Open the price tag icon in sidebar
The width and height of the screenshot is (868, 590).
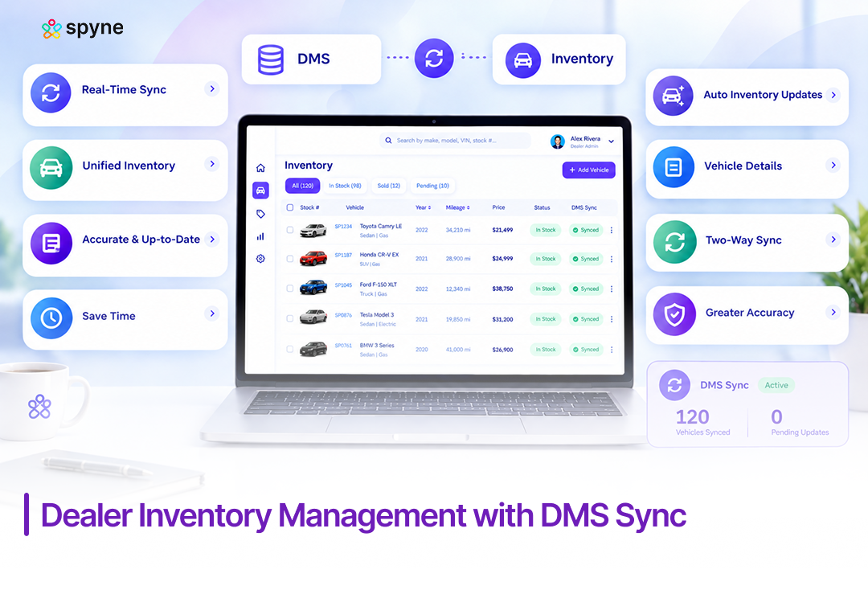coord(260,214)
